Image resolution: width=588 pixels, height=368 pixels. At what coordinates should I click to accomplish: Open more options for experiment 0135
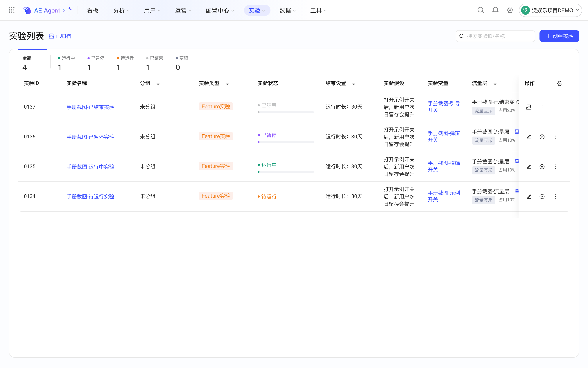click(555, 167)
